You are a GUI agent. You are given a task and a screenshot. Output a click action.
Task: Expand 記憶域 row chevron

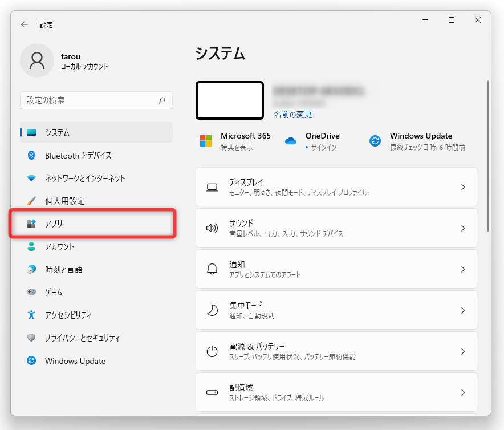click(x=463, y=392)
